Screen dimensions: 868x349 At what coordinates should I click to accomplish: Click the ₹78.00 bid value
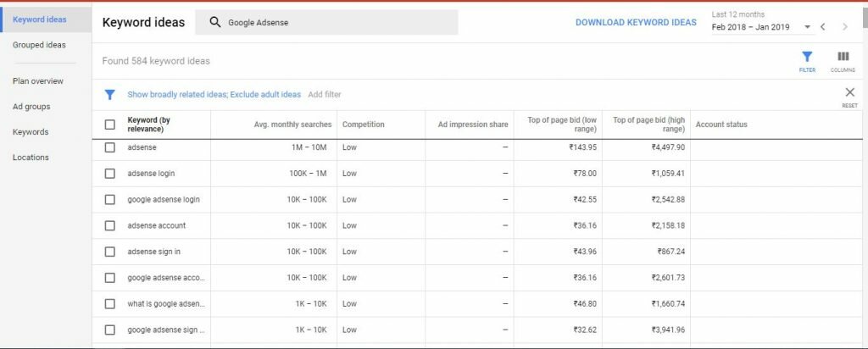(x=585, y=174)
